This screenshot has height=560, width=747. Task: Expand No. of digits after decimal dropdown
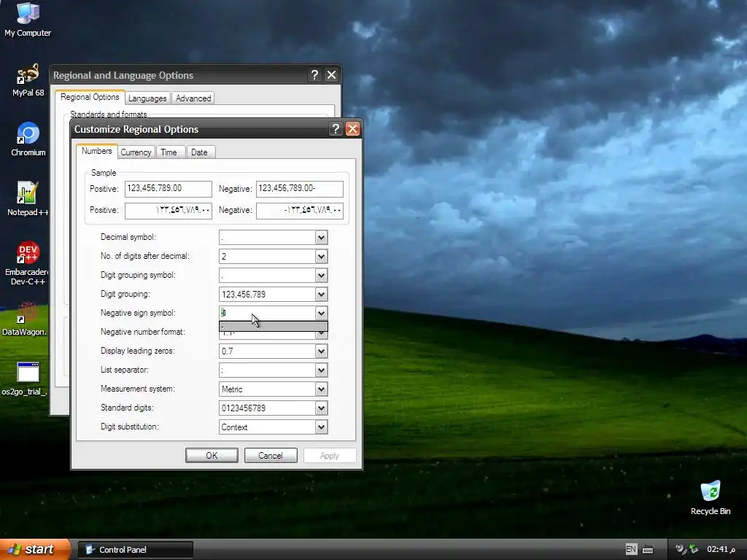pyautogui.click(x=321, y=257)
